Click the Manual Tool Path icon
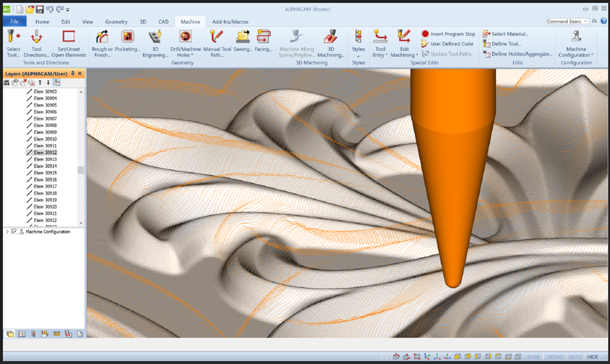This screenshot has height=364, width=610. coord(216,38)
